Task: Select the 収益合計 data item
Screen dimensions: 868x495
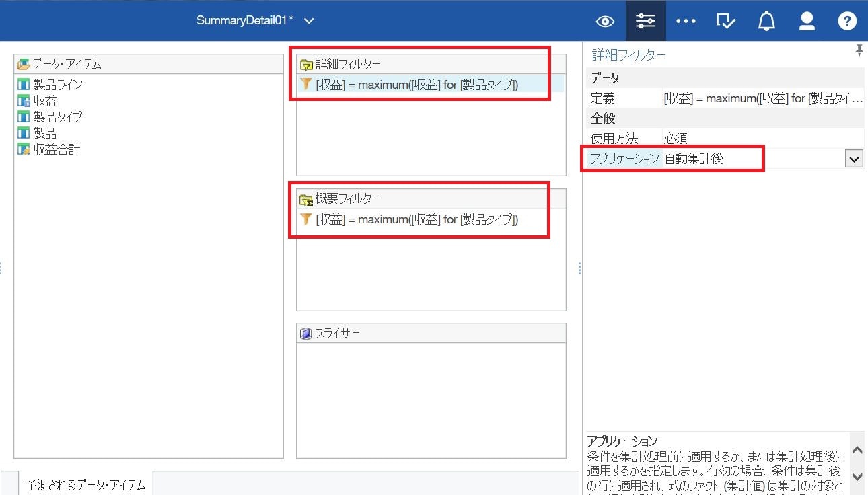Action: tap(57, 149)
